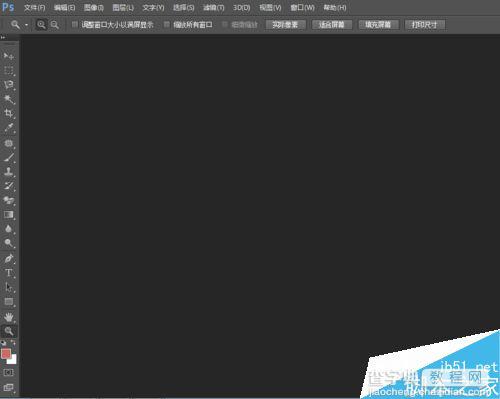
Task: Select the Eraser tool
Action: tap(9, 200)
